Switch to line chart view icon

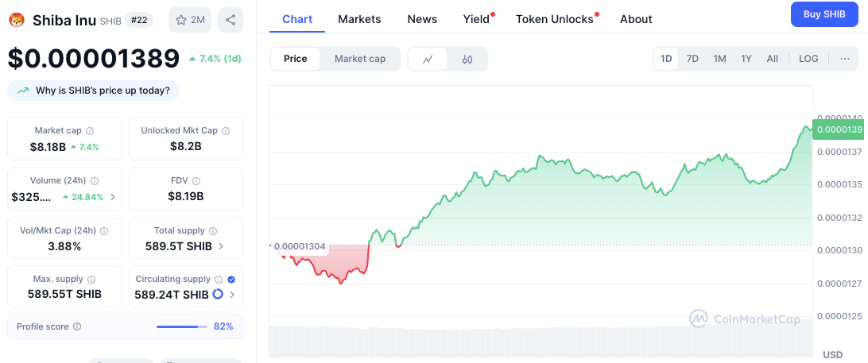click(428, 59)
